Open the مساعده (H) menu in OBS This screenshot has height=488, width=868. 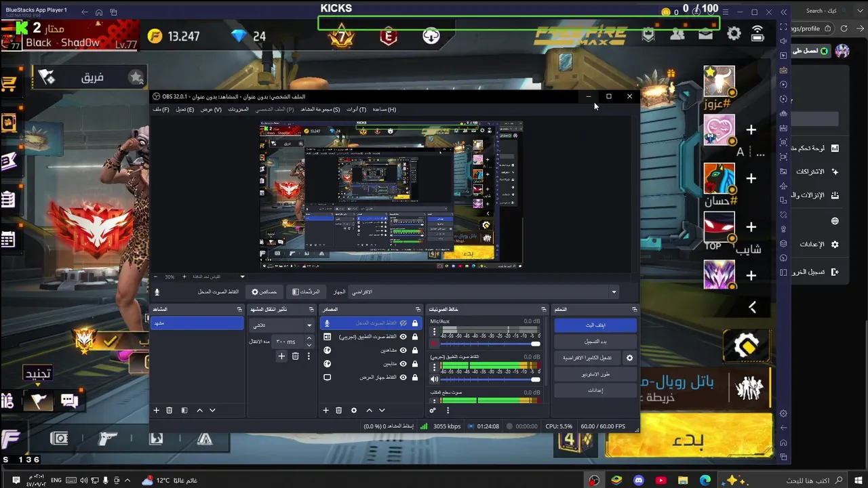click(x=384, y=109)
